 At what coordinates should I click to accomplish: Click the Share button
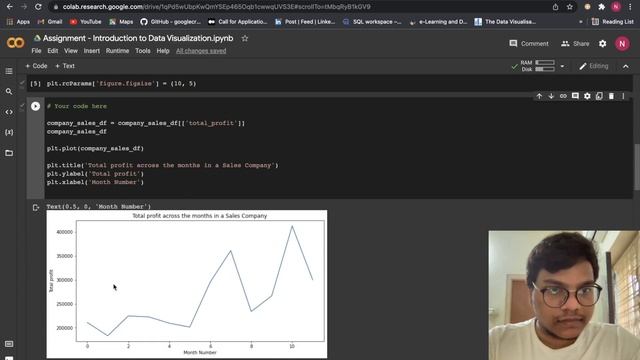click(575, 44)
